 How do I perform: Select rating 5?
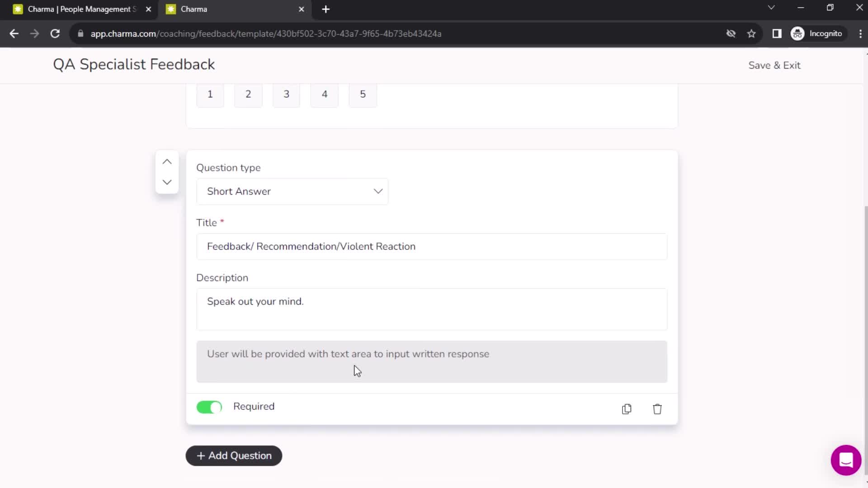click(363, 94)
